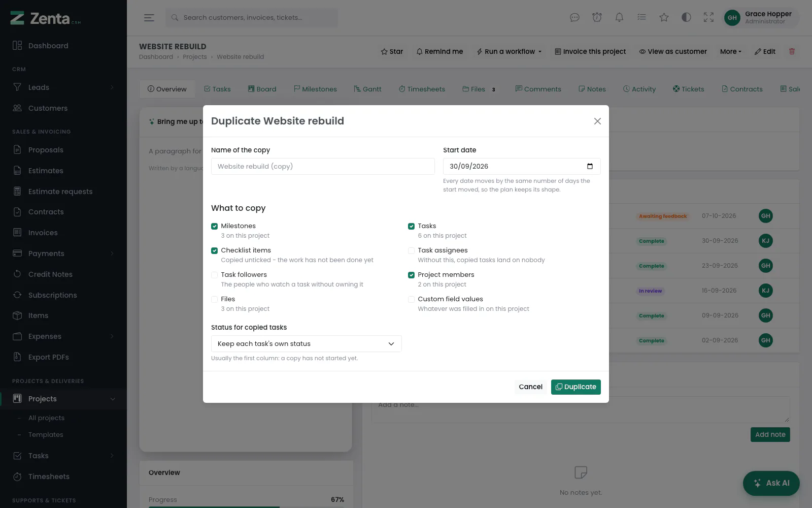Switch to the Gantt tab

point(367,89)
